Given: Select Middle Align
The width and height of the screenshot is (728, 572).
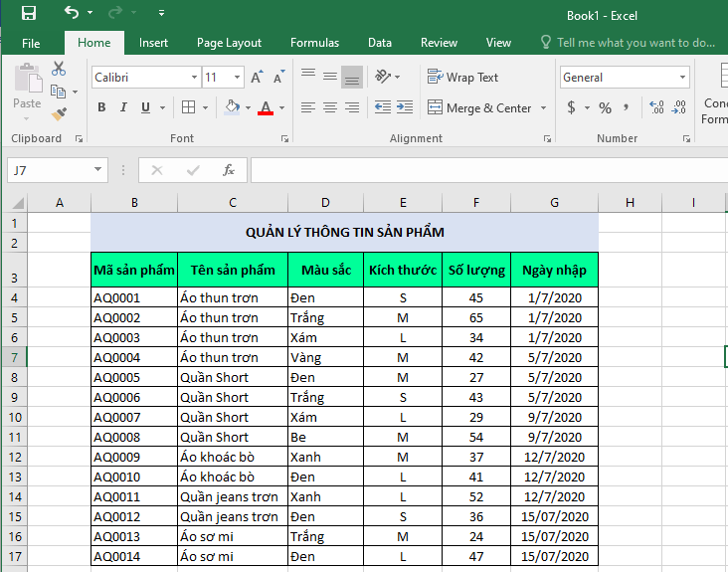Looking at the screenshot, I should coord(330,77).
